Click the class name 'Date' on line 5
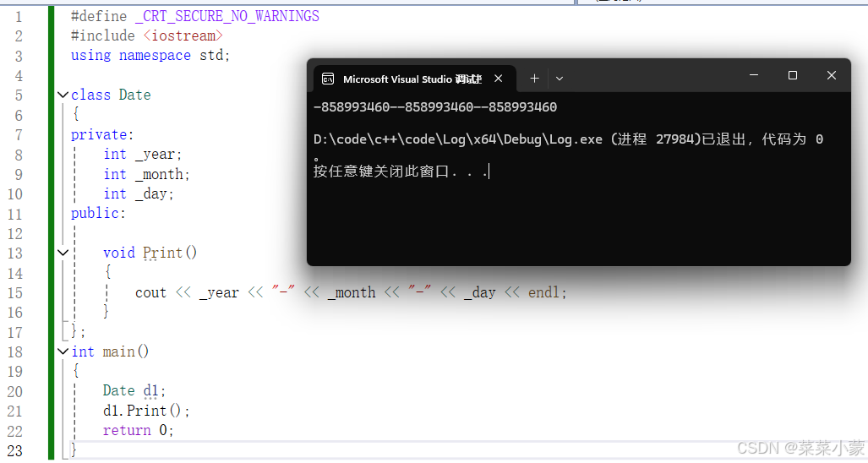The height and width of the screenshot is (463, 868). (x=134, y=95)
